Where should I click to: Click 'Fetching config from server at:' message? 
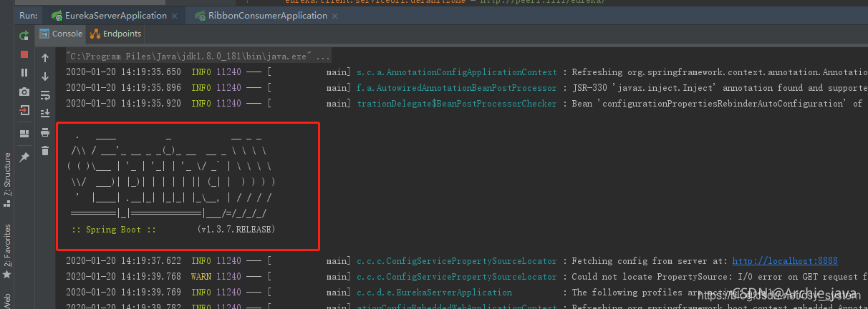pyautogui.click(x=650, y=261)
